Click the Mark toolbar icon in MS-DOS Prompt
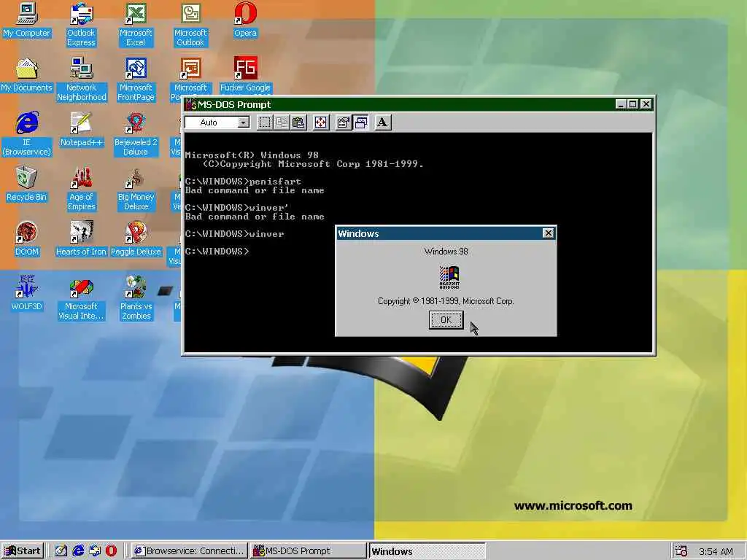The width and height of the screenshot is (747, 560). pos(265,122)
